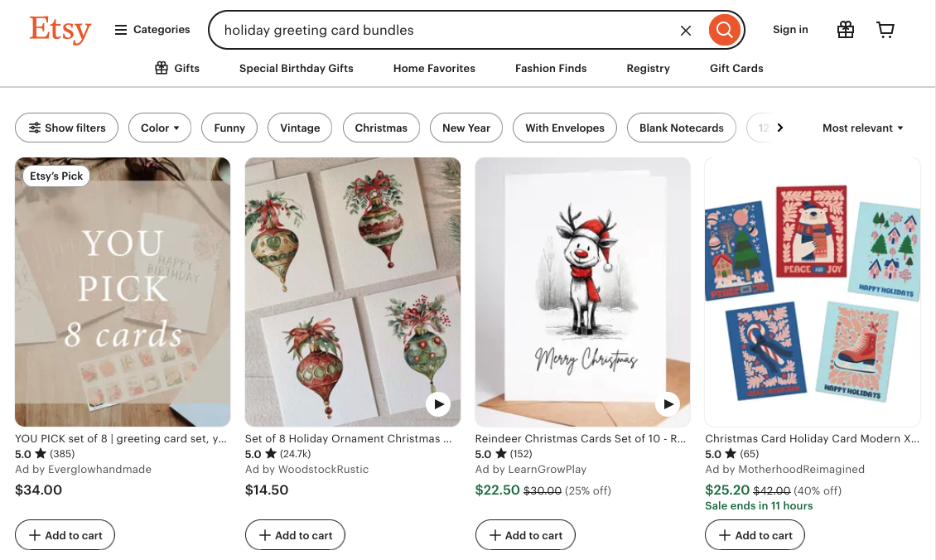This screenshot has width=936, height=560.
Task: Click the orange search magnifier button
Action: pyautogui.click(x=724, y=30)
